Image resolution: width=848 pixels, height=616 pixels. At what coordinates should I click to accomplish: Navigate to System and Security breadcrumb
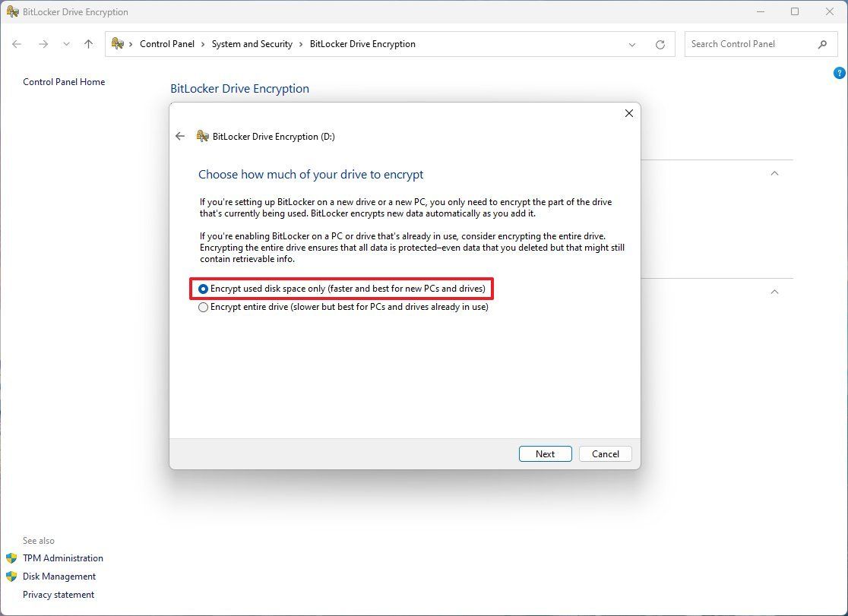[252, 44]
